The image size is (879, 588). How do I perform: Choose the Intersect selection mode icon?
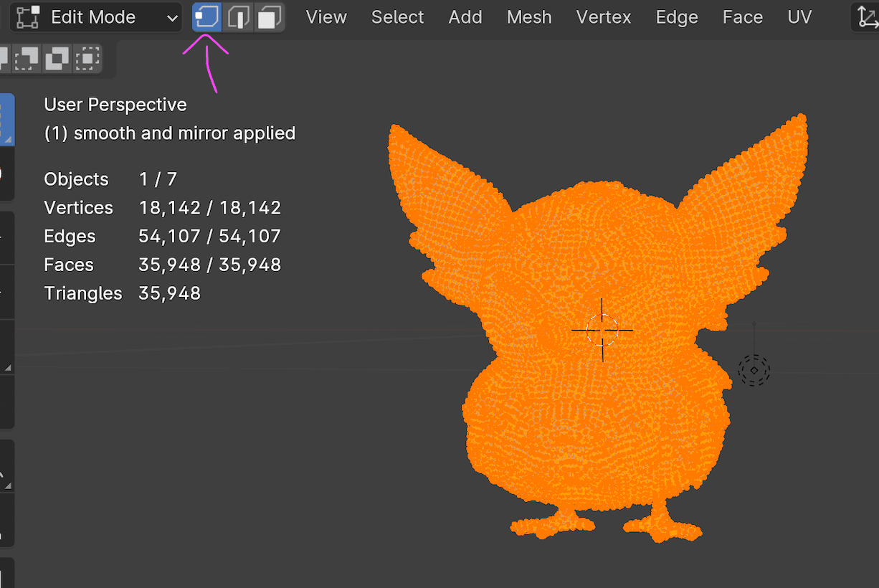87,58
